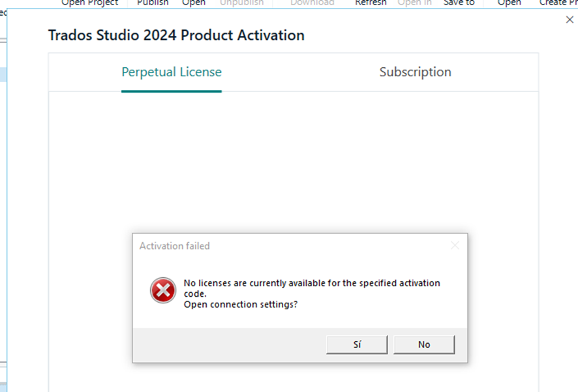Click the Open command next to Create Project

click(x=509, y=3)
